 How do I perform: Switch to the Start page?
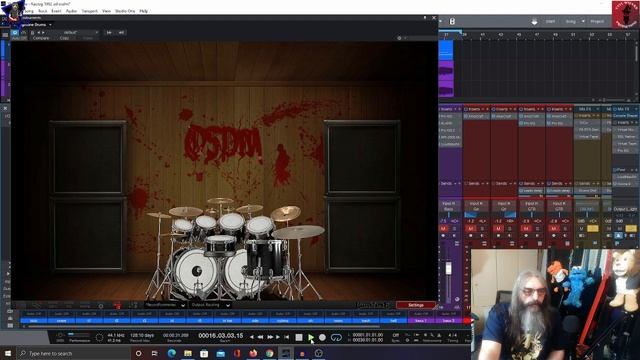pyautogui.click(x=550, y=21)
